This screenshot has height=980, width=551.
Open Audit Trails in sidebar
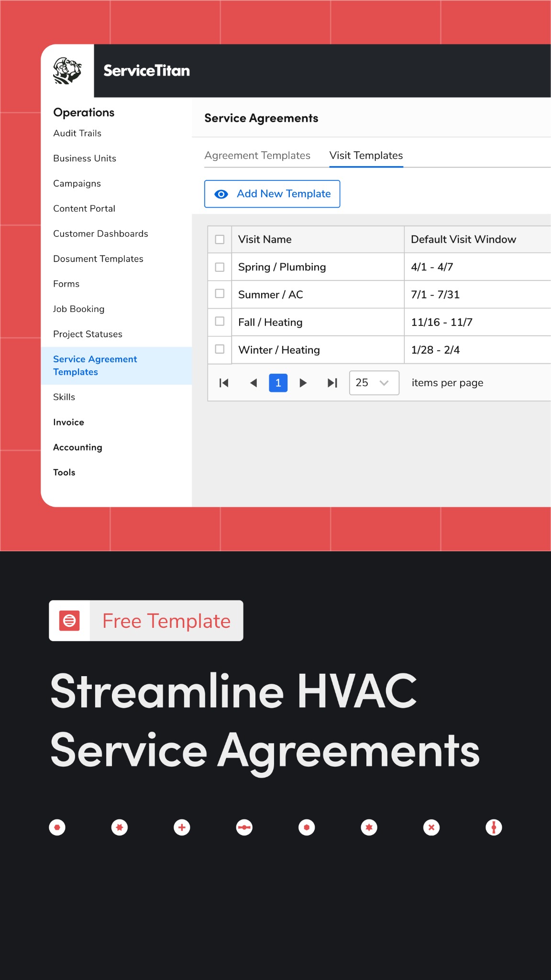77,133
